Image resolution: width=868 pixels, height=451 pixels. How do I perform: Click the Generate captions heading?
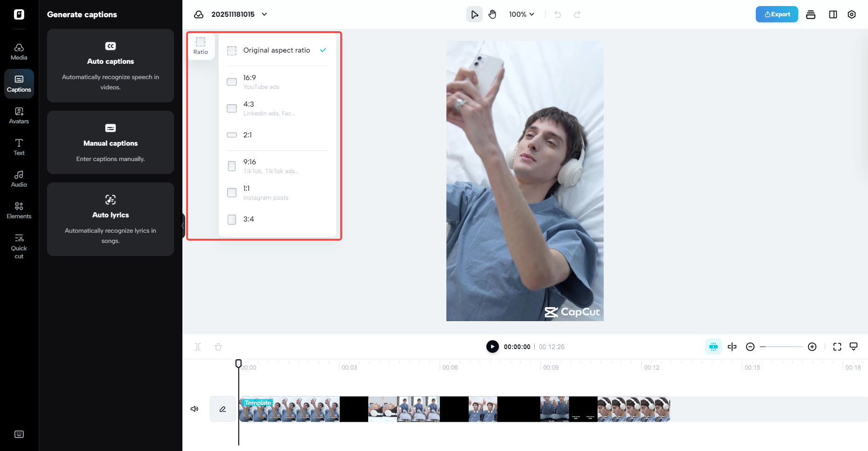[x=82, y=14]
